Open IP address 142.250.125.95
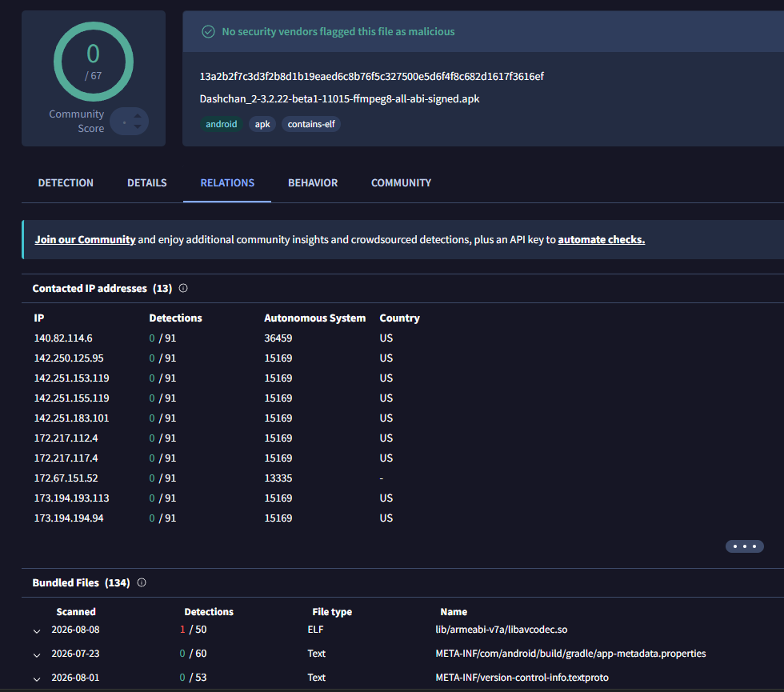Image resolution: width=784 pixels, height=692 pixels. [69, 358]
